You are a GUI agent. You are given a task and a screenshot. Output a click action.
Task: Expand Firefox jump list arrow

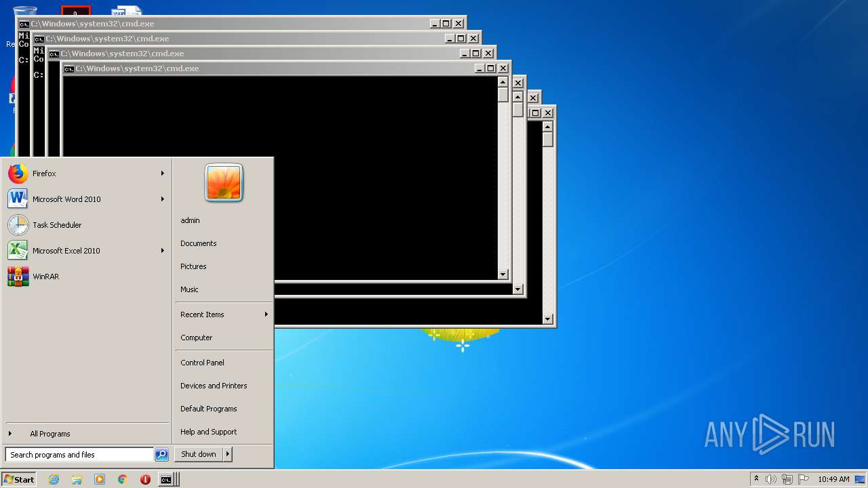tap(163, 174)
